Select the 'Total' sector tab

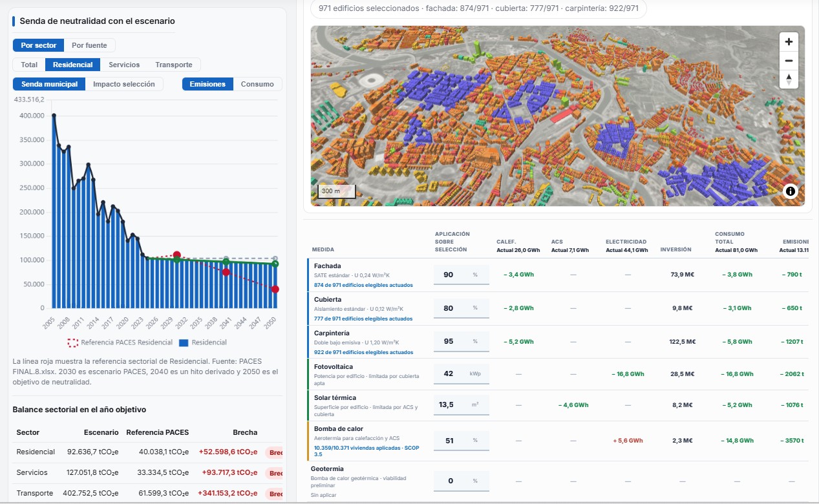[29, 65]
